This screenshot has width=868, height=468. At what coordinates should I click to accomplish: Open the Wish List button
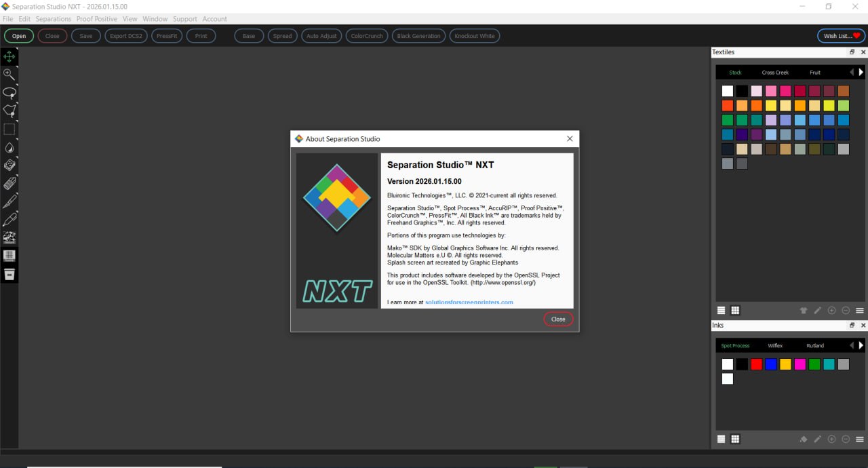pos(842,36)
